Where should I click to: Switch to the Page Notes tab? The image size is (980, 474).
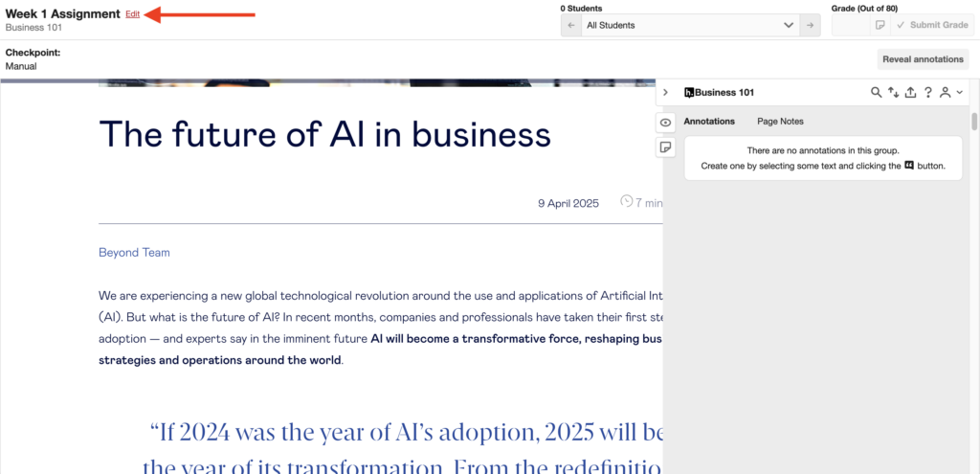click(780, 122)
